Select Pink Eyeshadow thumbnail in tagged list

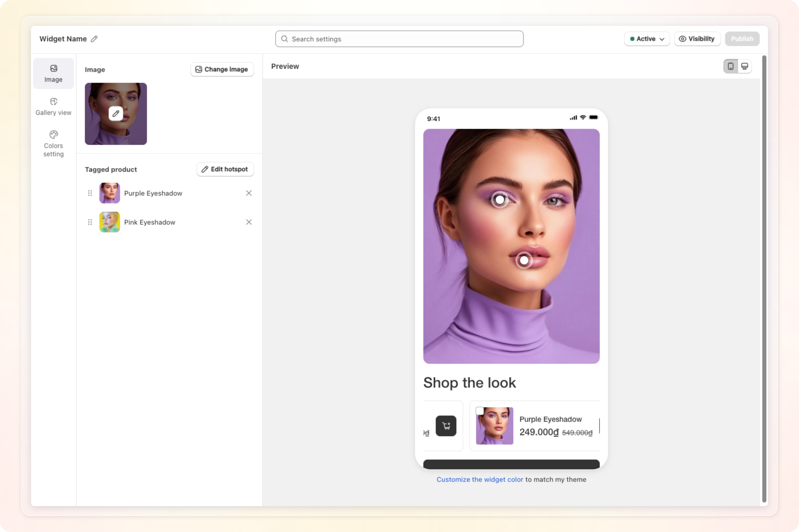pos(109,222)
